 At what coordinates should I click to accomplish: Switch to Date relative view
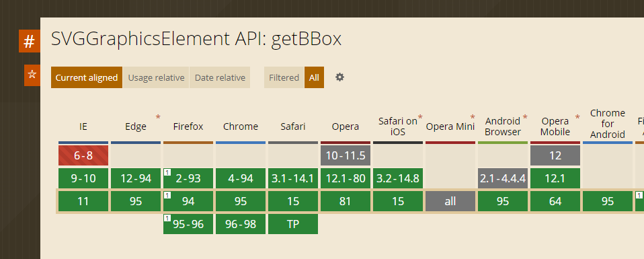click(x=220, y=77)
